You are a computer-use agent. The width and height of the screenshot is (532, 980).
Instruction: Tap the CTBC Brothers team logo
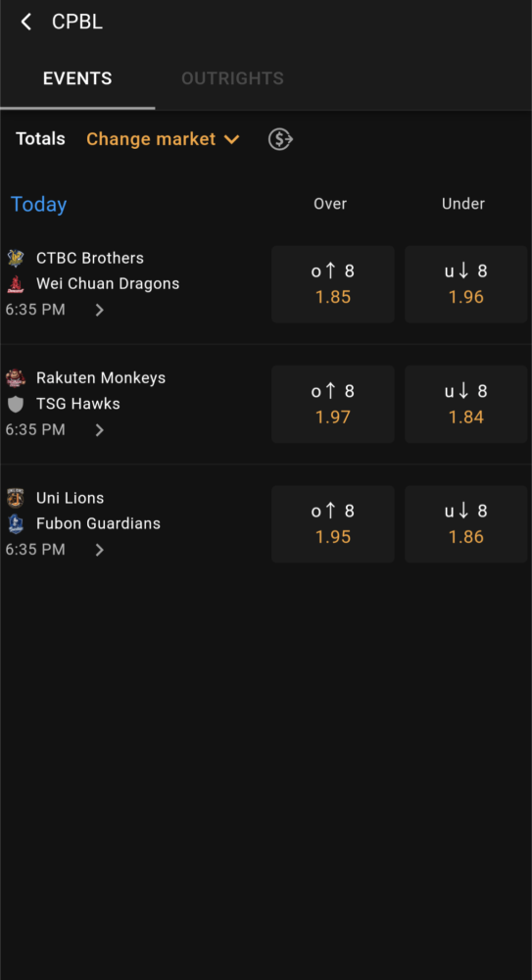click(x=16, y=258)
